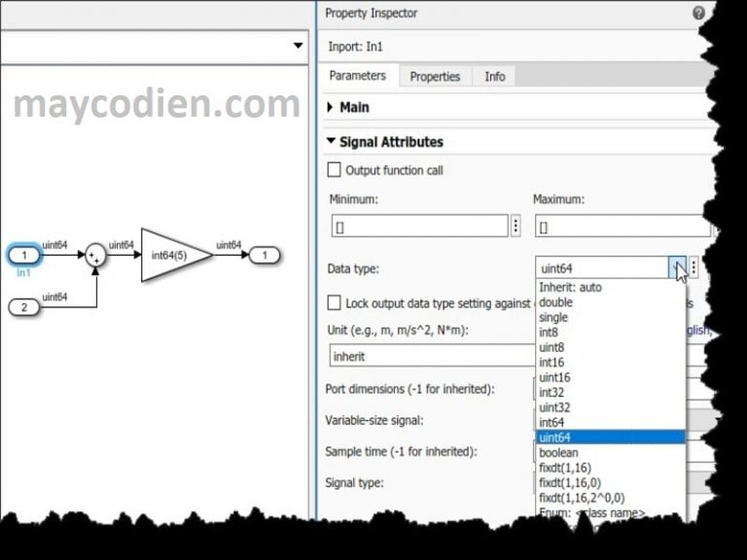Choose int32 from the data type list
Image resolution: width=747 pixels, height=560 pixels.
pos(552,392)
